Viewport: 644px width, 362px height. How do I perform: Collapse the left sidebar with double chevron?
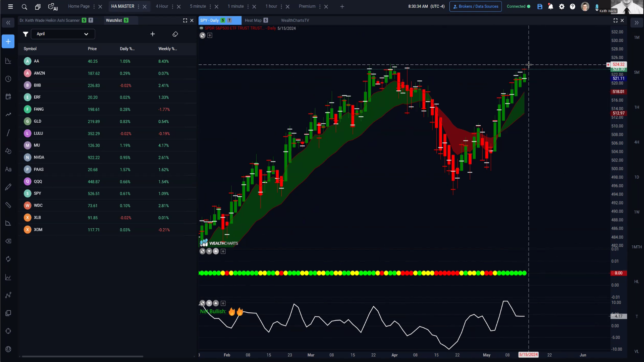(8, 23)
